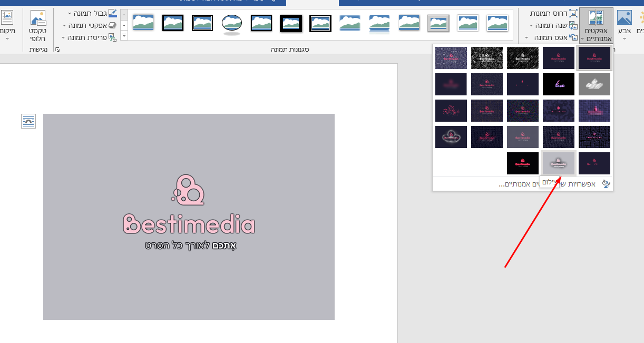Choose the oval soft-edge picture style
The width and height of the screenshot is (644, 343).
231,23
